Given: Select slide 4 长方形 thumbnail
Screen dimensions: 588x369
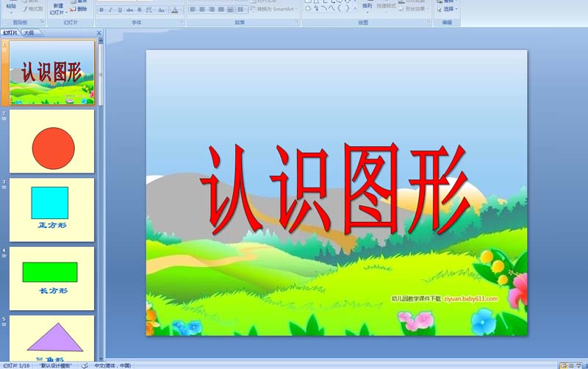Looking at the screenshot, I should (51, 279).
